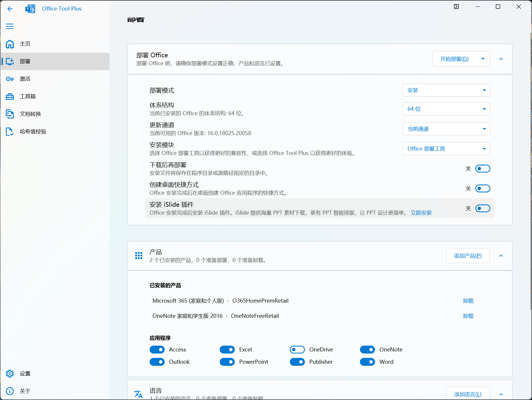Click the document conversion icon
This screenshot has width=532, height=400.
coord(10,114)
